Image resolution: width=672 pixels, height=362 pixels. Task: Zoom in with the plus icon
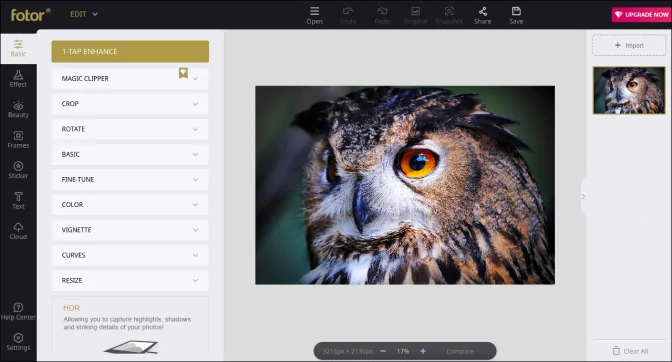click(423, 351)
